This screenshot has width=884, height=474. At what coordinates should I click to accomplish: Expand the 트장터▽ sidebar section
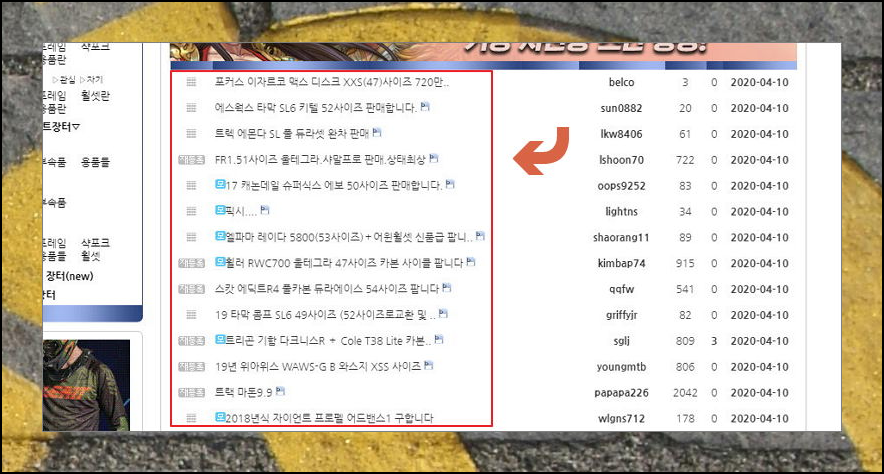(x=61, y=127)
